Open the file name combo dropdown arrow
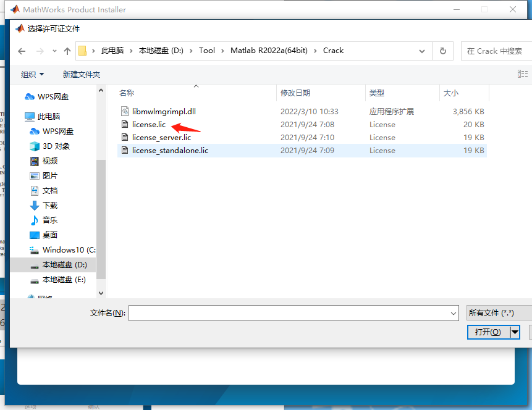532x410 pixels. click(x=454, y=313)
